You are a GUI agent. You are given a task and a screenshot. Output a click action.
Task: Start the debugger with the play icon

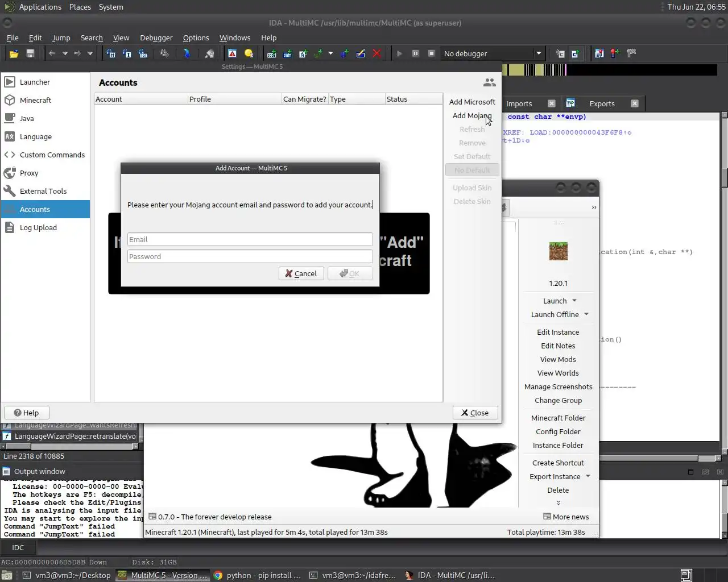(399, 53)
